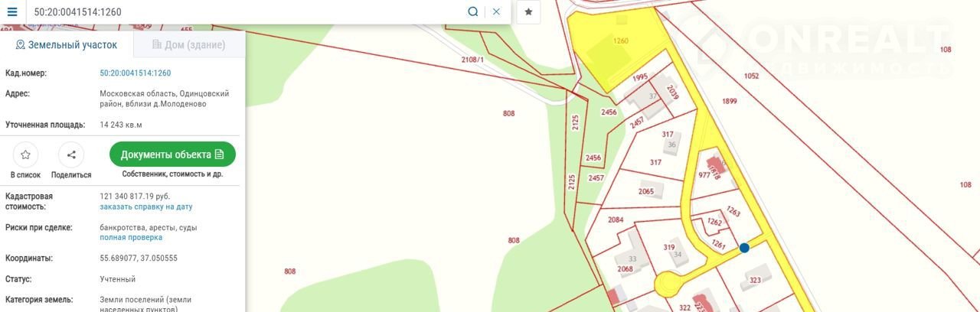Select parcel 1899 on the map
The height and width of the screenshot is (312, 980).
coord(728,102)
